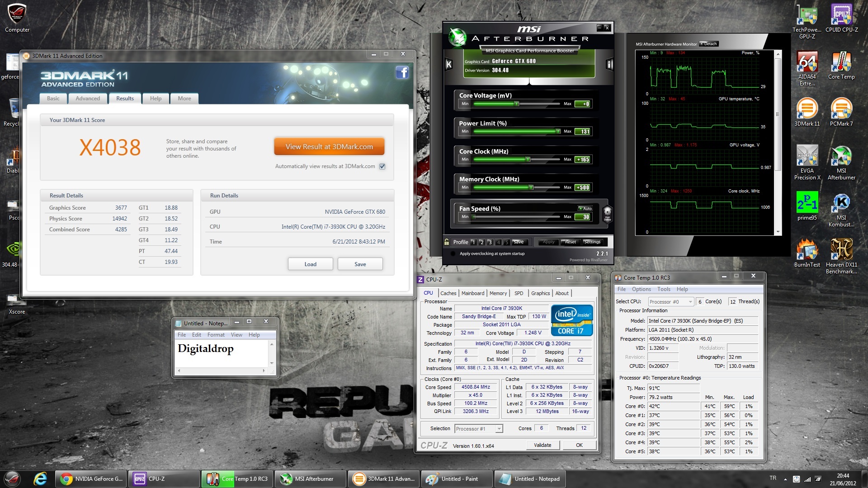Open the Xscore desktop icon
Screen dimensions: 868x488
click(17, 304)
